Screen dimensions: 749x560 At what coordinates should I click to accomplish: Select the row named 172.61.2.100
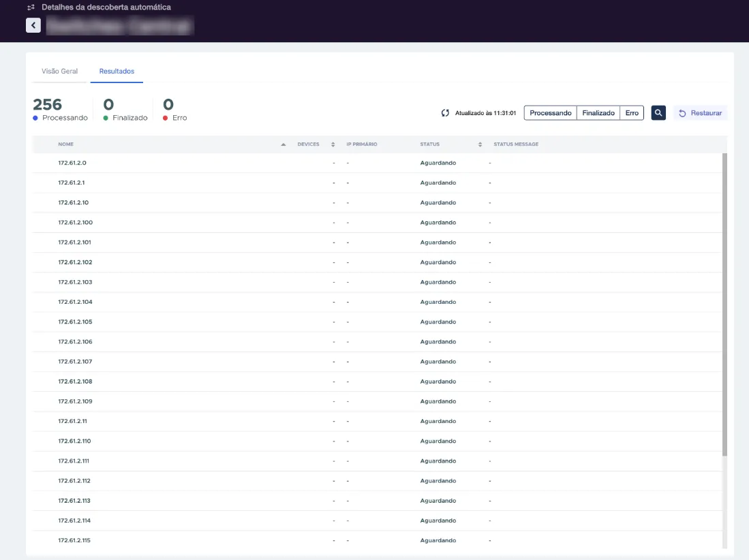[378, 223]
